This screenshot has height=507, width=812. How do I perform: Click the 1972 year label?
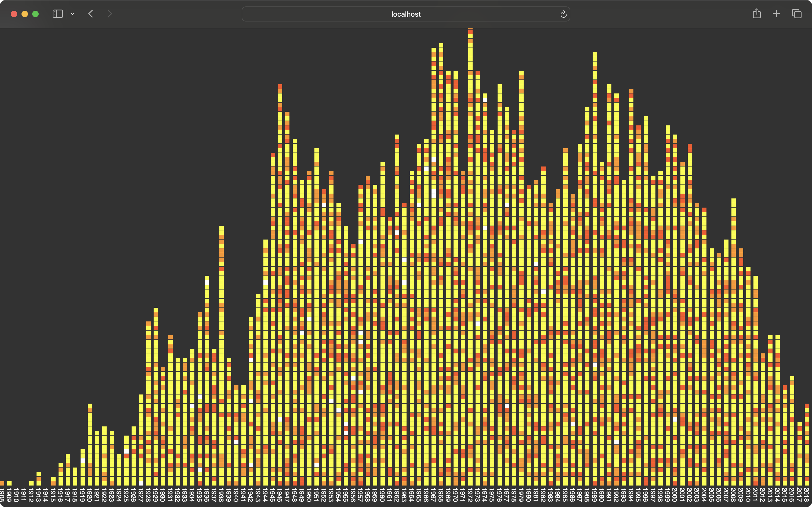click(470, 495)
